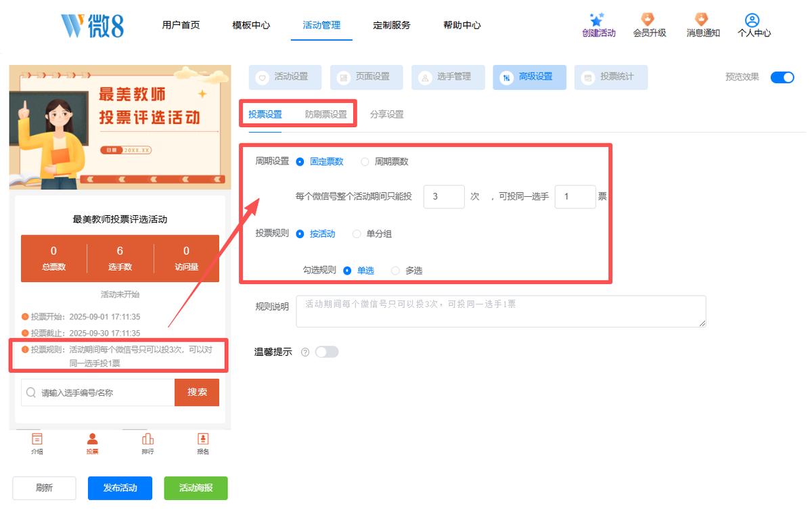
Task: Click the same-contestant votes field showing 1
Action: coord(575,197)
